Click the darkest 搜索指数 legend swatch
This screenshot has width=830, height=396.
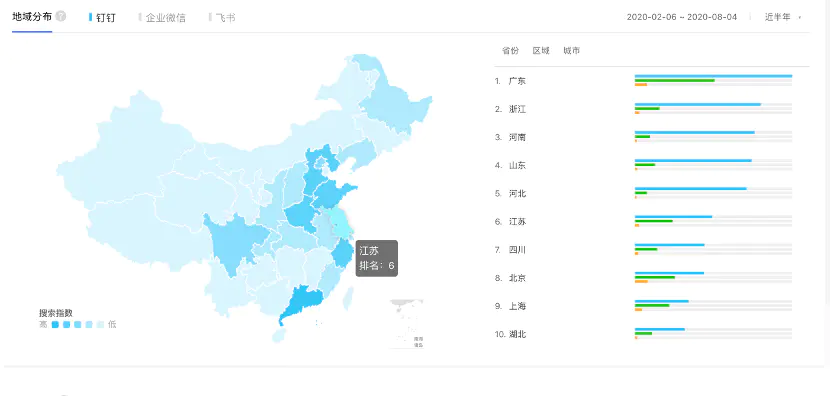(55, 325)
